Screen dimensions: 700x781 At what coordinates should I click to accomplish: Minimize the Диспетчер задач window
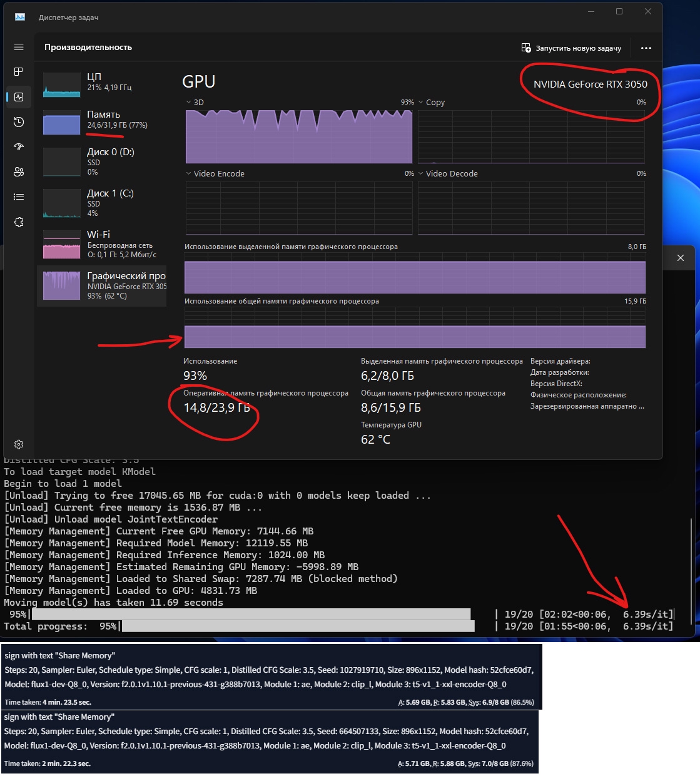pos(591,11)
